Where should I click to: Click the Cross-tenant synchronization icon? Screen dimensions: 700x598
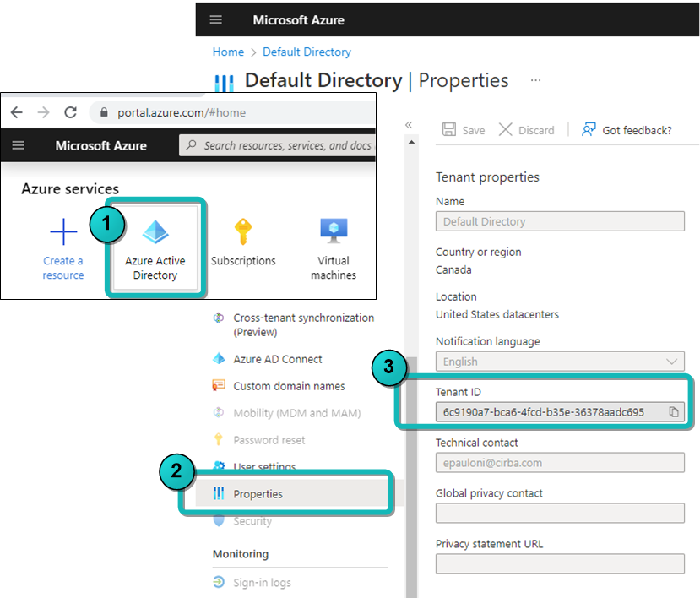pos(219,318)
